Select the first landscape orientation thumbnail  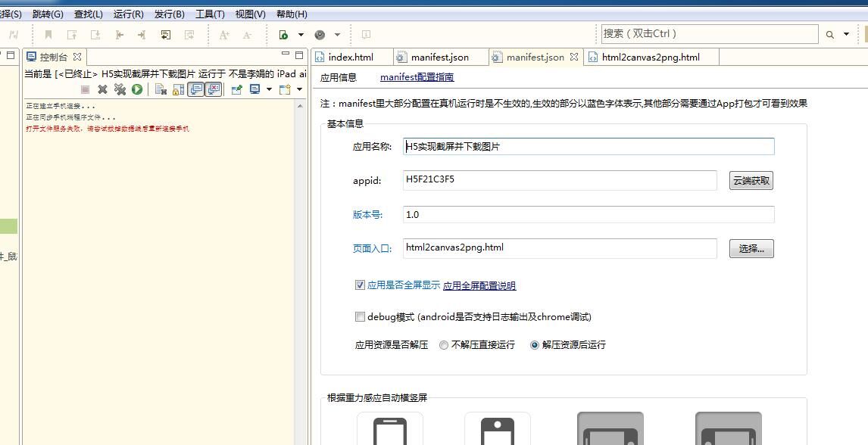point(610,430)
